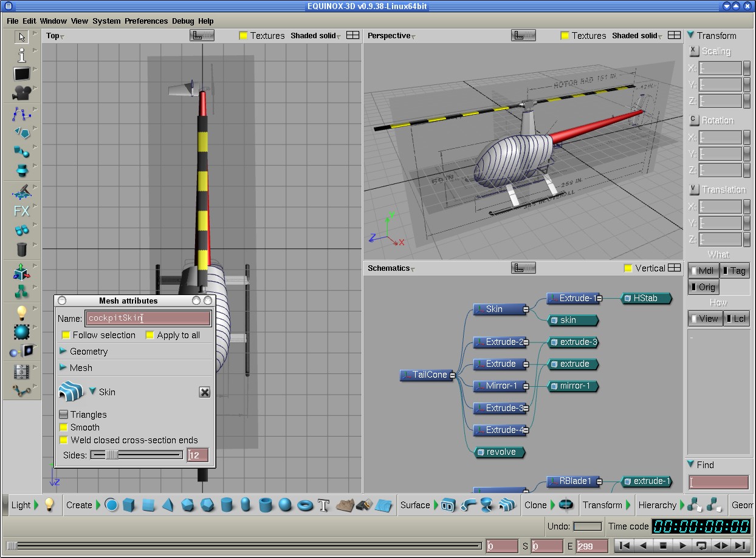Enable the Triangles checkbox
This screenshot has width=756, height=558.
point(64,415)
